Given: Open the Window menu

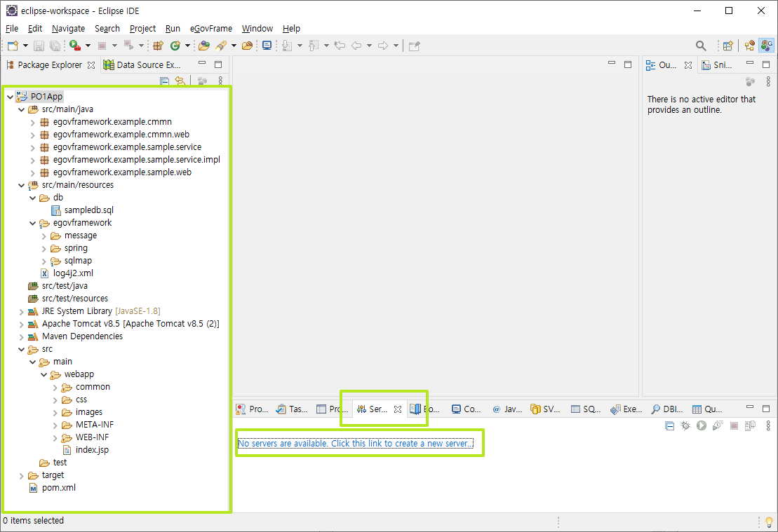Looking at the screenshot, I should (x=257, y=28).
